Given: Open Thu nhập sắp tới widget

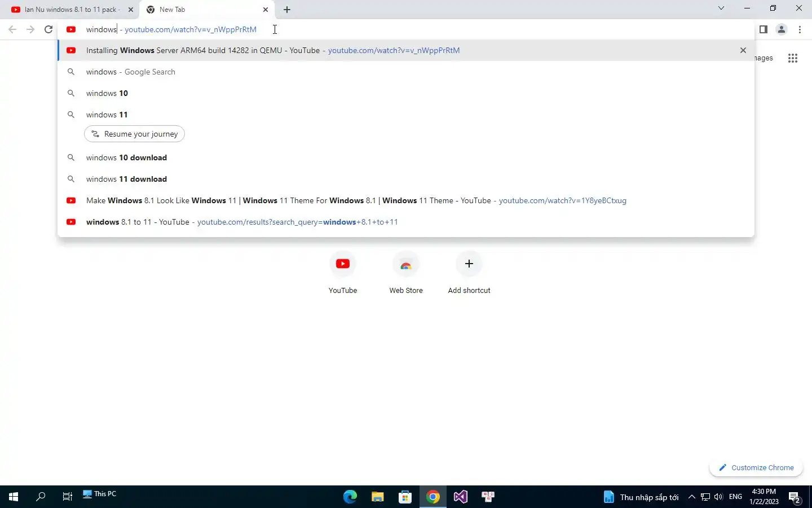Looking at the screenshot, I should pyautogui.click(x=641, y=497).
